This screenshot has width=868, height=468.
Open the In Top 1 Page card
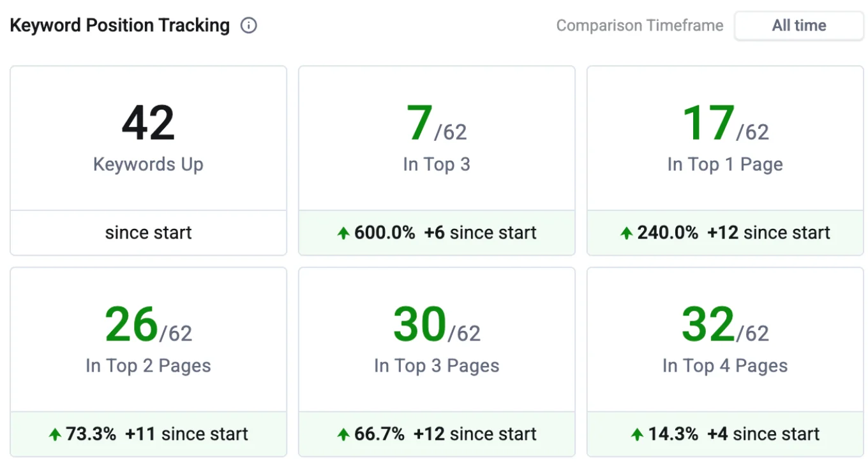point(725,159)
